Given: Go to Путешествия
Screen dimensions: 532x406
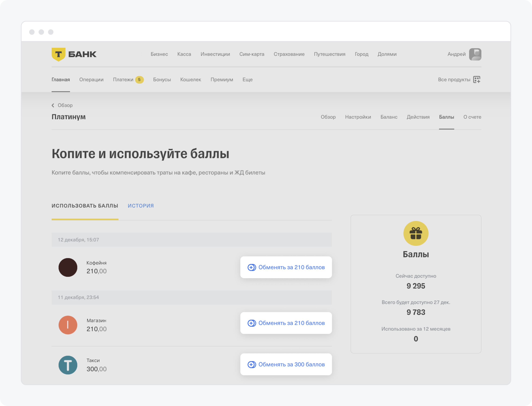Looking at the screenshot, I should click(x=329, y=54).
